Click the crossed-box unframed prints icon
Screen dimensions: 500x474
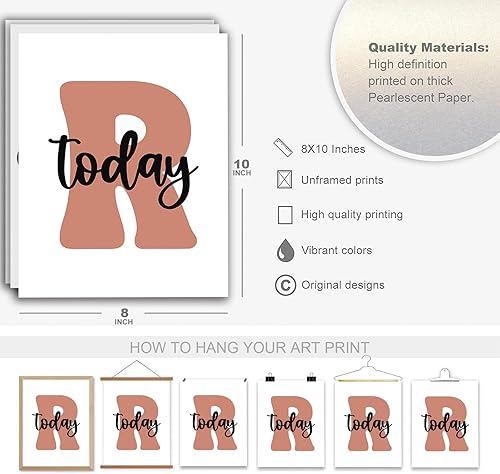pyautogui.click(x=285, y=179)
